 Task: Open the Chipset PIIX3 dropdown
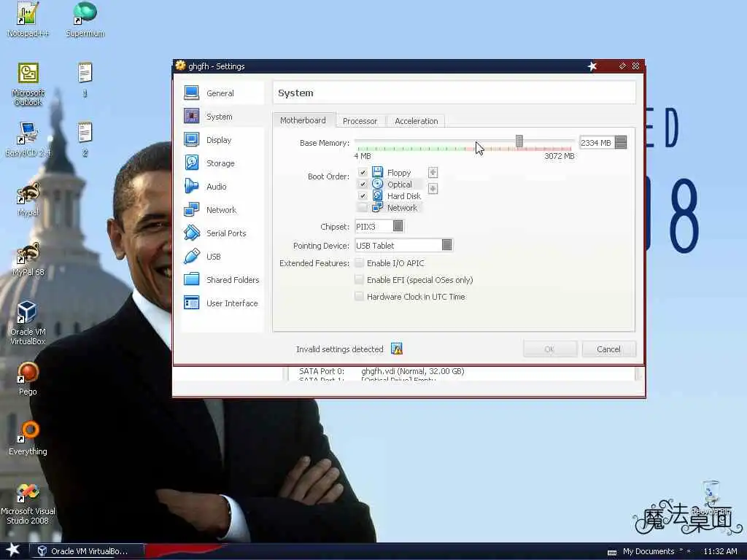coord(379,226)
